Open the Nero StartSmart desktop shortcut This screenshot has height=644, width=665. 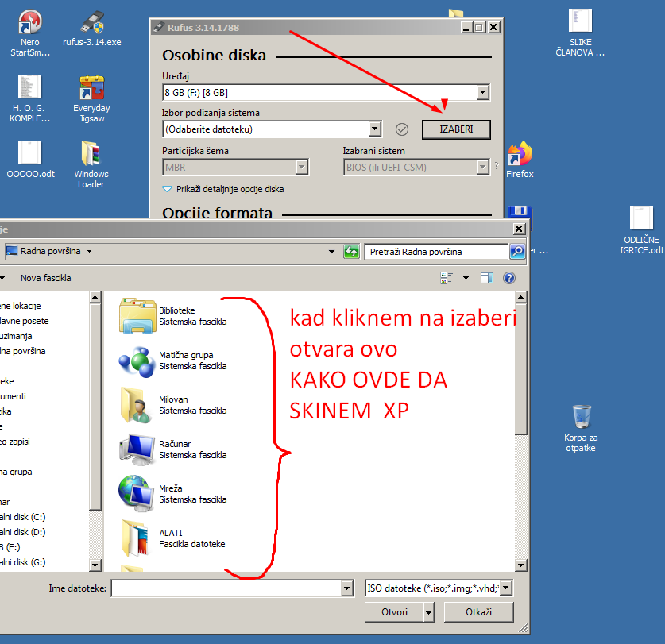(30, 33)
